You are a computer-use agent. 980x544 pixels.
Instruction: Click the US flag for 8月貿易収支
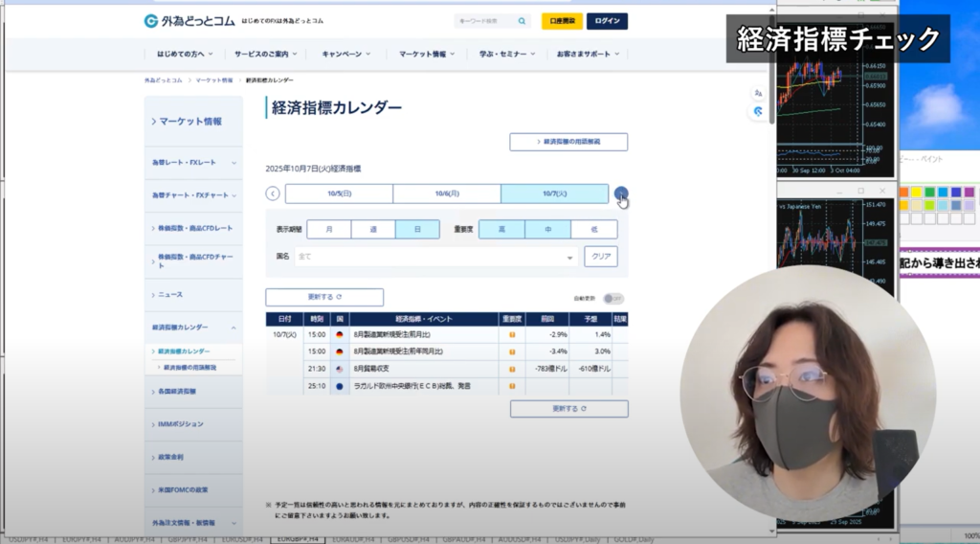(x=340, y=369)
